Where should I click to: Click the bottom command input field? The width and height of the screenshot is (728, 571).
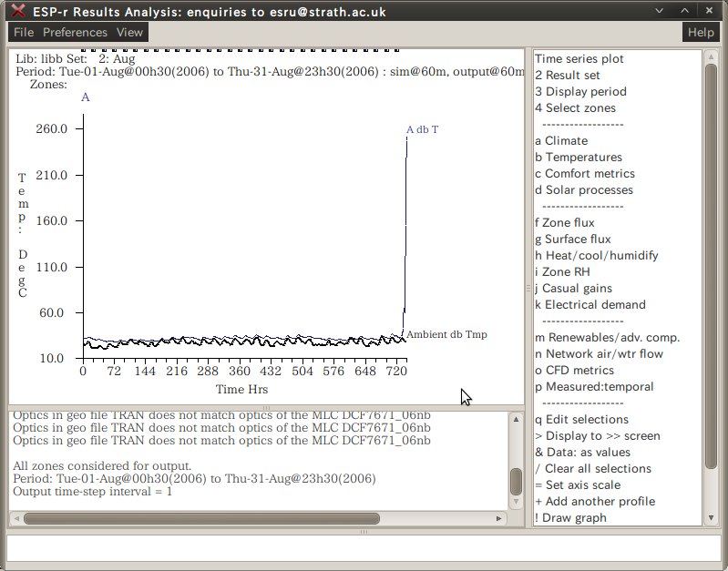363,547
